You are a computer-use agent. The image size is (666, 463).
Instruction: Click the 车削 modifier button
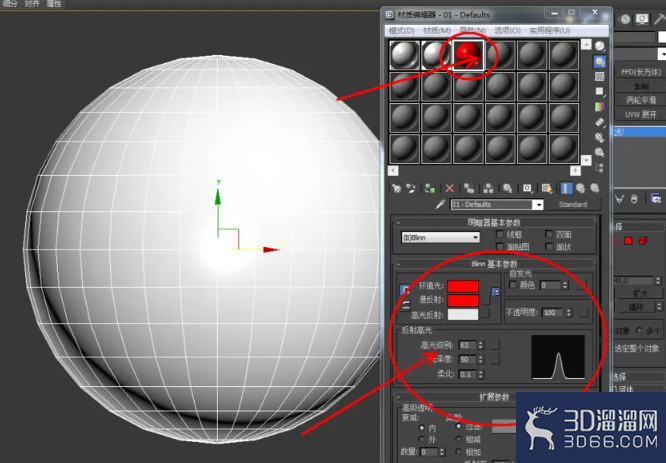click(x=641, y=86)
